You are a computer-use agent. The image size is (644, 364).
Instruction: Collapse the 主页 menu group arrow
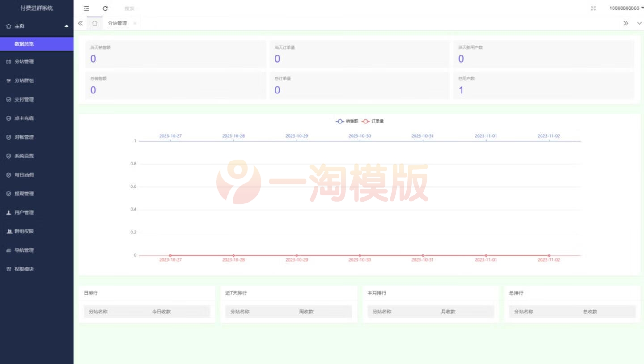click(x=66, y=26)
